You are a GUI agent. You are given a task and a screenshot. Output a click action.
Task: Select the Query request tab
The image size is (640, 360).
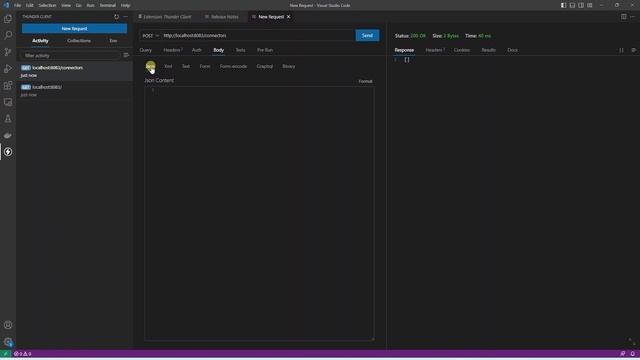click(146, 50)
